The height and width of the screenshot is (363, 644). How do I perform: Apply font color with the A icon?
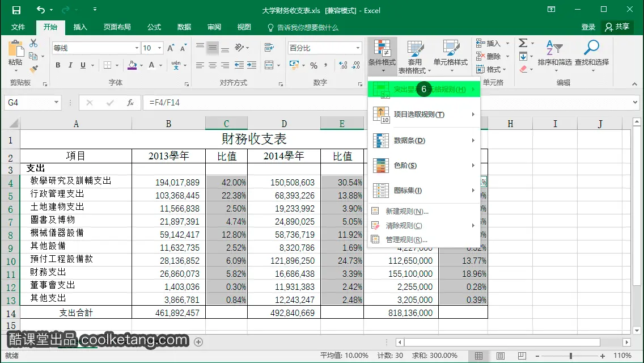pyautogui.click(x=151, y=65)
